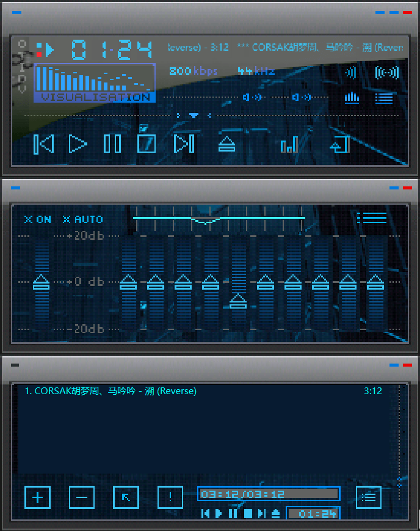Screen dimensions: 420x531
Task: Click the 44 kHz sample rate readout
Action: click(256, 71)
